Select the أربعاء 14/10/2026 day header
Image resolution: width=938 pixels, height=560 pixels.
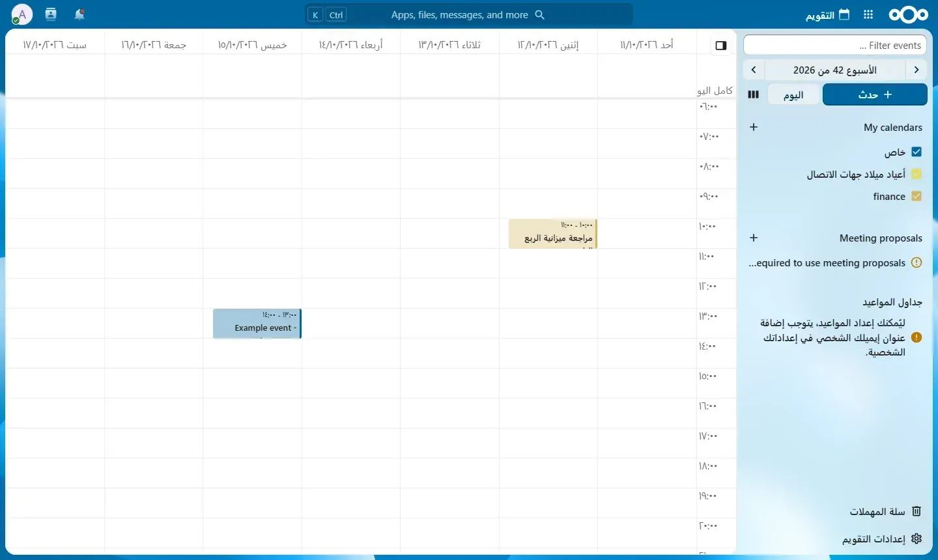pos(350,45)
